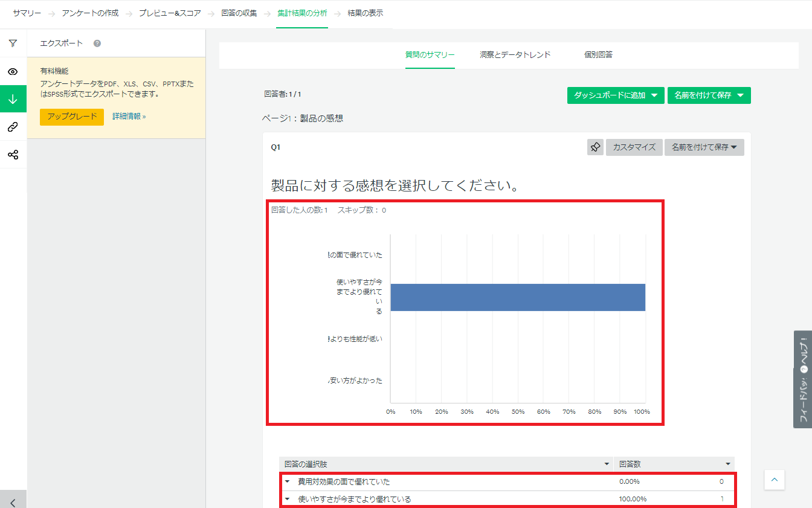Click the scroll-to-top arrow button
Screen dimensions: 812x508
tap(774, 480)
